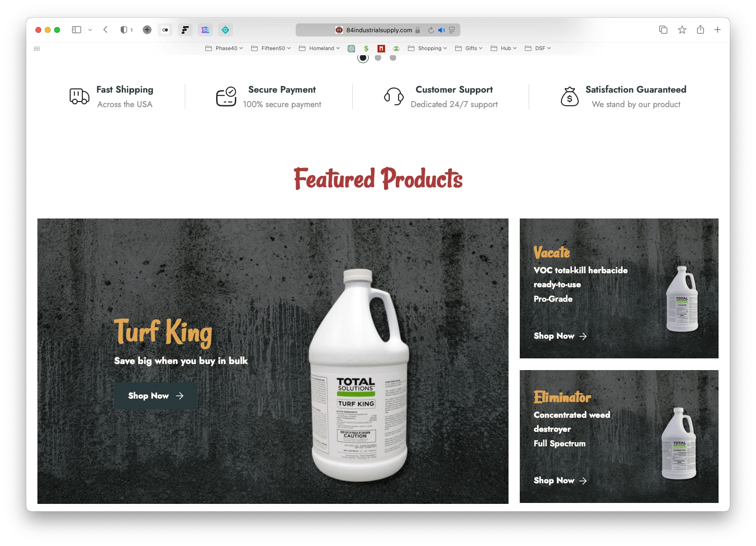Screen dimensions: 756x546
Task: Expand the DSF bookmarks folder
Action: click(538, 48)
